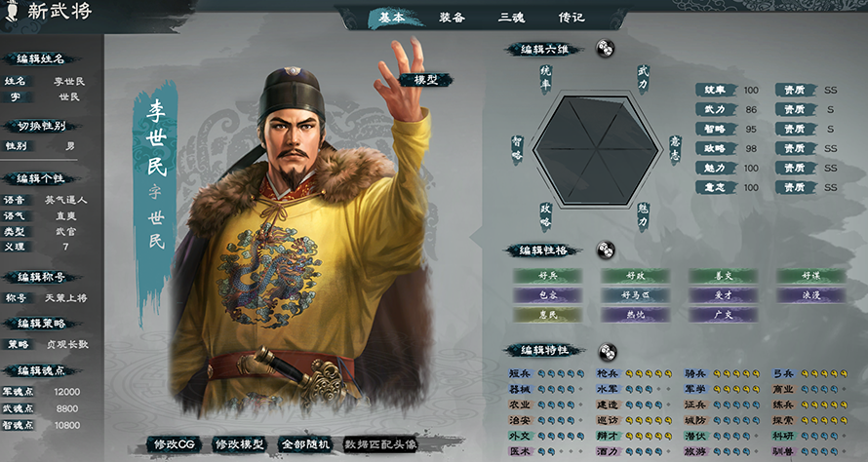868x462 pixels.
Task: Click the 修改CG button
Action: (175, 444)
